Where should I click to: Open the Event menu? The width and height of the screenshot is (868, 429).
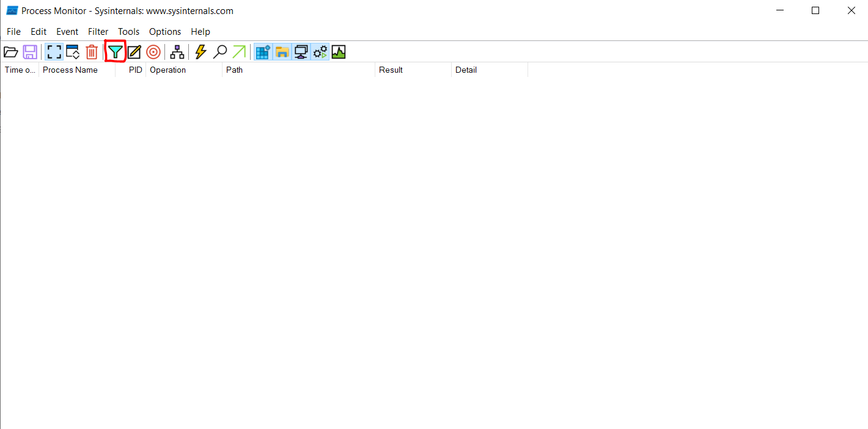tap(67, 32)
